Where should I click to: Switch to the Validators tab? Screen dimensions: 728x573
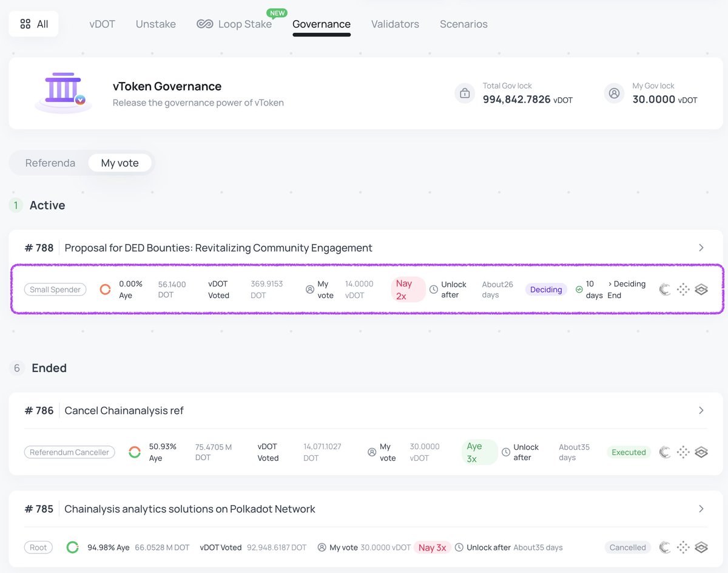click(x=395, y=24)
